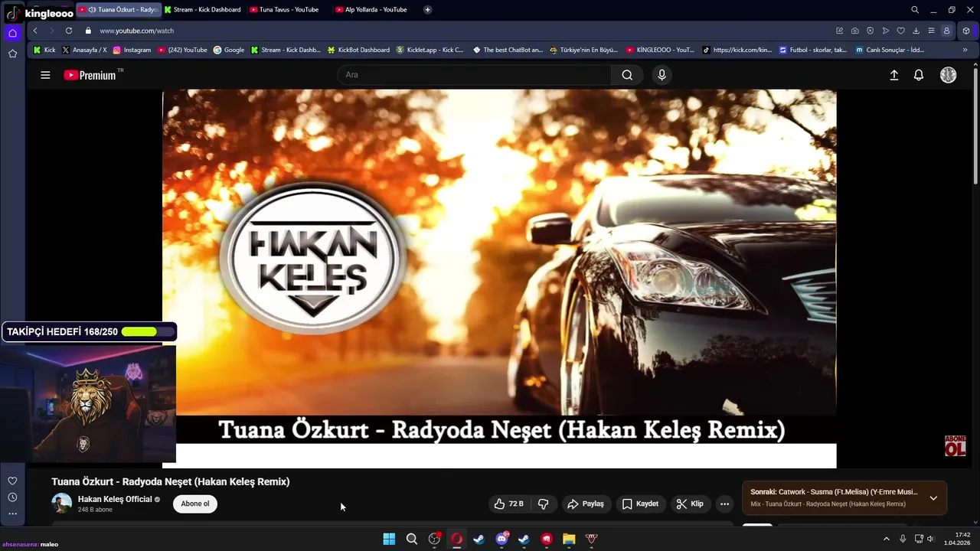Share the video via Paylaş button
980x551 pixels.
pyautogui.click(x=586, y=504)
